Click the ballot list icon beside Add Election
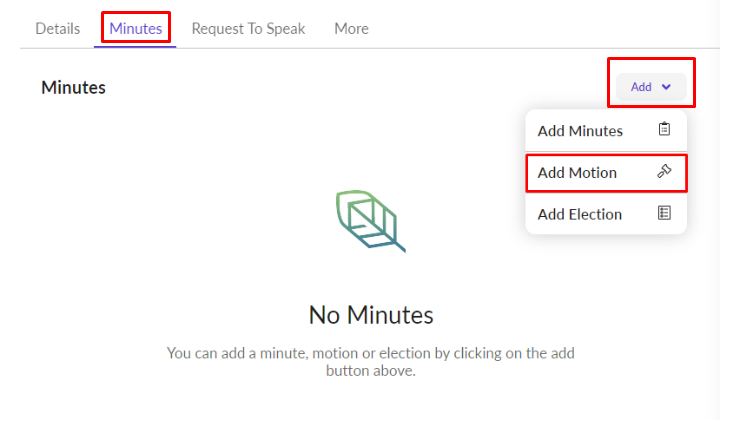This screenshot has width=731, height=433. click(664, 213)
